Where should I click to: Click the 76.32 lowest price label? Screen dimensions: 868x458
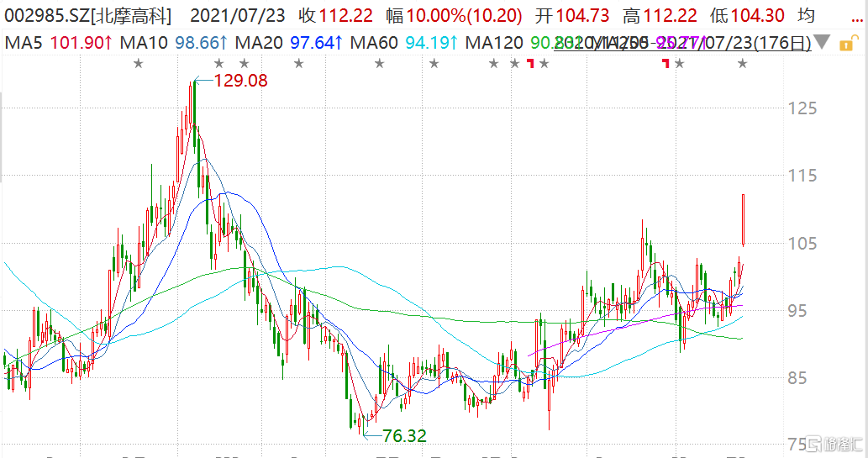405,436
